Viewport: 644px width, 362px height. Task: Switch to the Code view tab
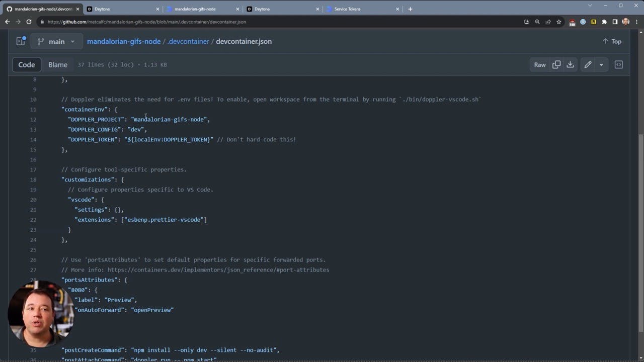pyautogui.click(x=27, y=64)
